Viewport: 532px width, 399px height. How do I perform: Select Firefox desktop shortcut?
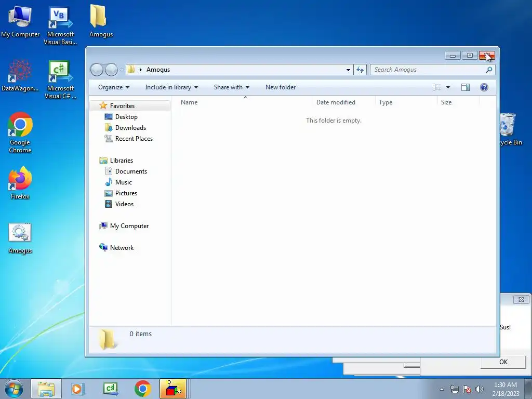click(20, 183)
